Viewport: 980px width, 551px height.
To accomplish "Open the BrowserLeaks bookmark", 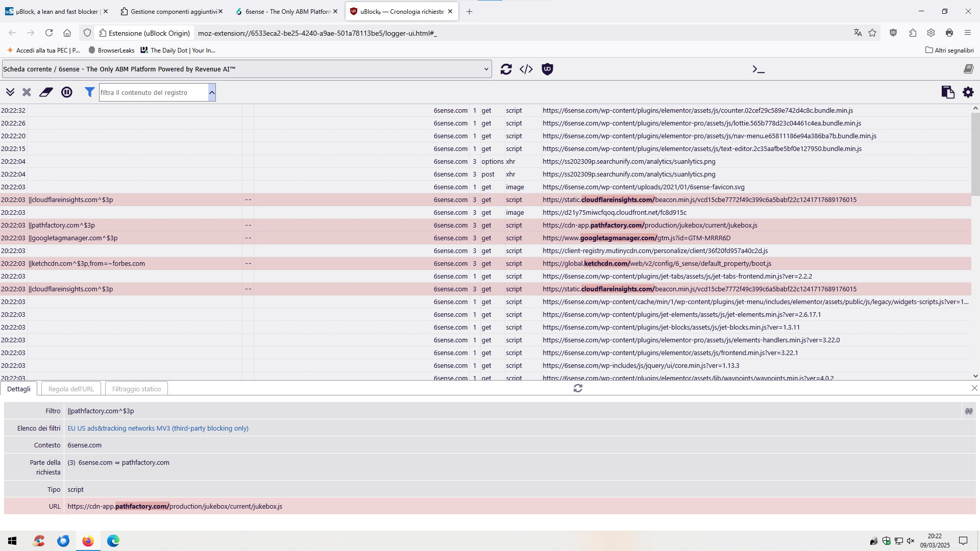I will (111, 51).
